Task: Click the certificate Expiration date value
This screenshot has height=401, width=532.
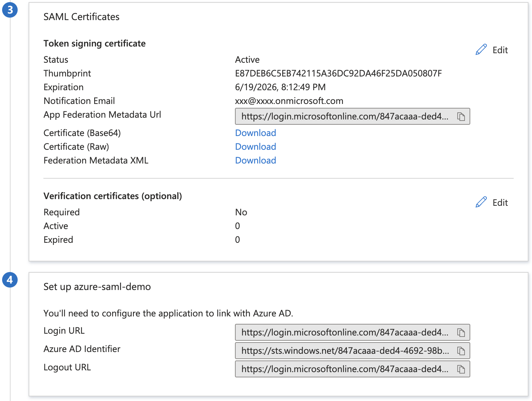Action: pyautogui.click(x=280, y=87)
